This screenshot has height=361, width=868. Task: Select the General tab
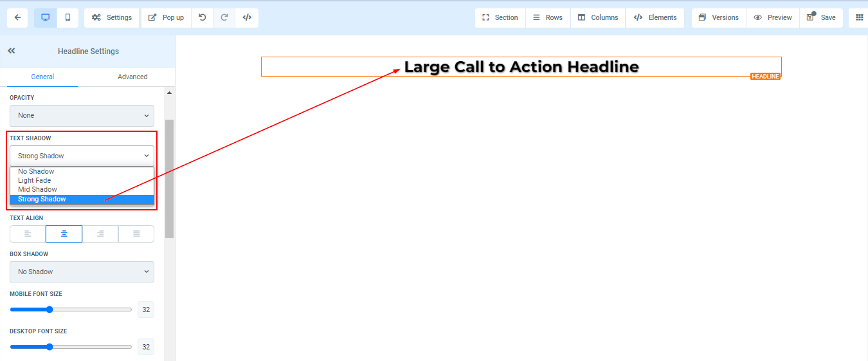pyautogui.click(x=42, y=77)
